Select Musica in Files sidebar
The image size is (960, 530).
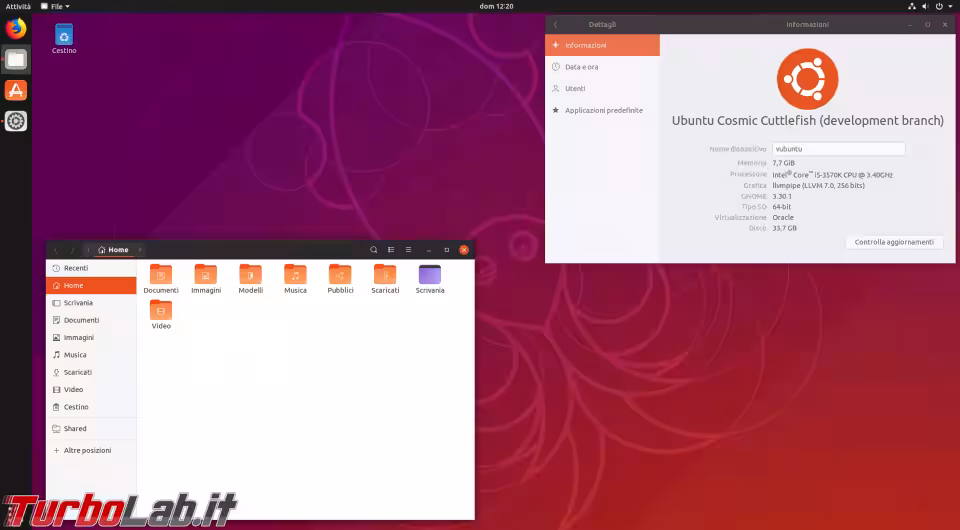(91, 355)
